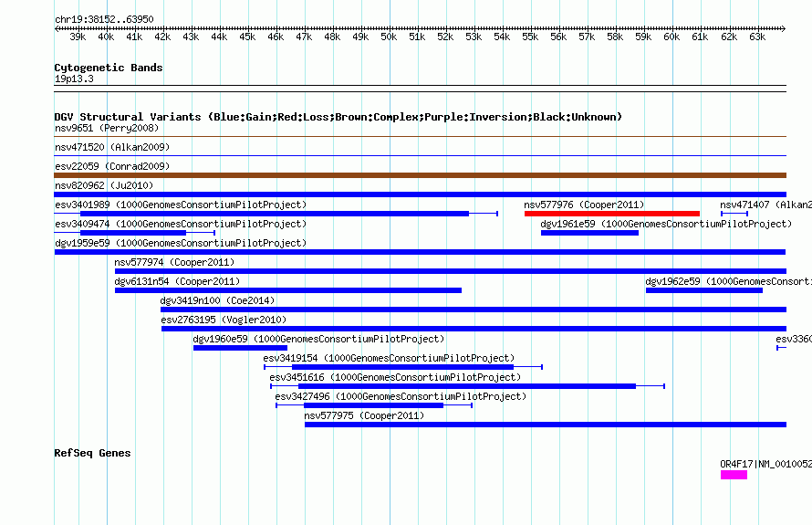Viewport: 812px width, 525px height.
Task: Click the esv2763195 blue bar
Action: 474,329
